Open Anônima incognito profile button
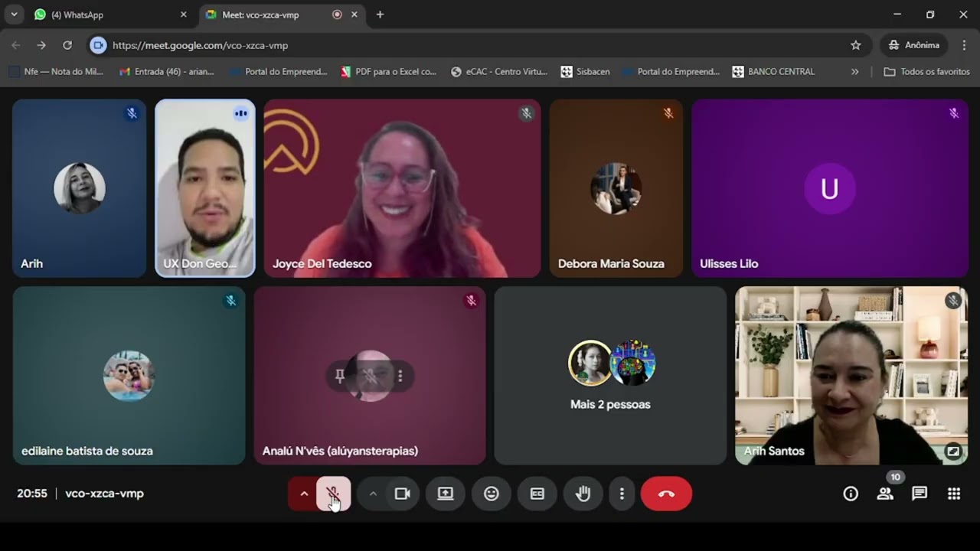 pos(914,45)
